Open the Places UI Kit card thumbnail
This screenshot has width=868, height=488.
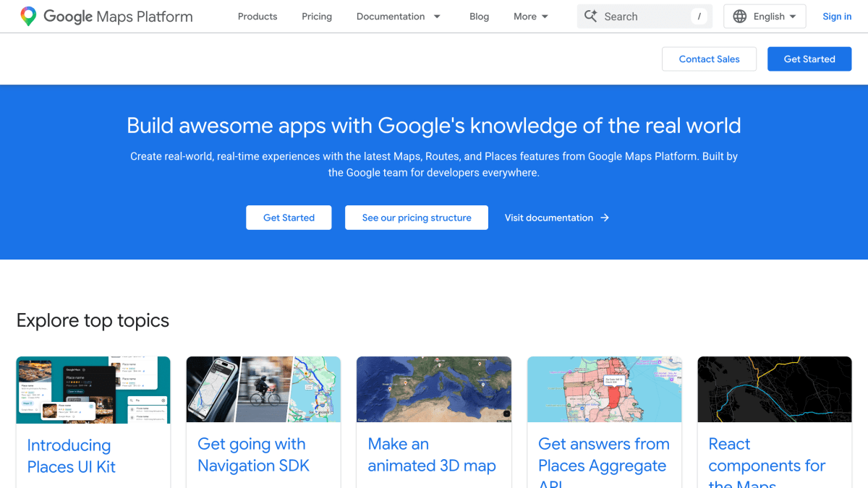93,390
